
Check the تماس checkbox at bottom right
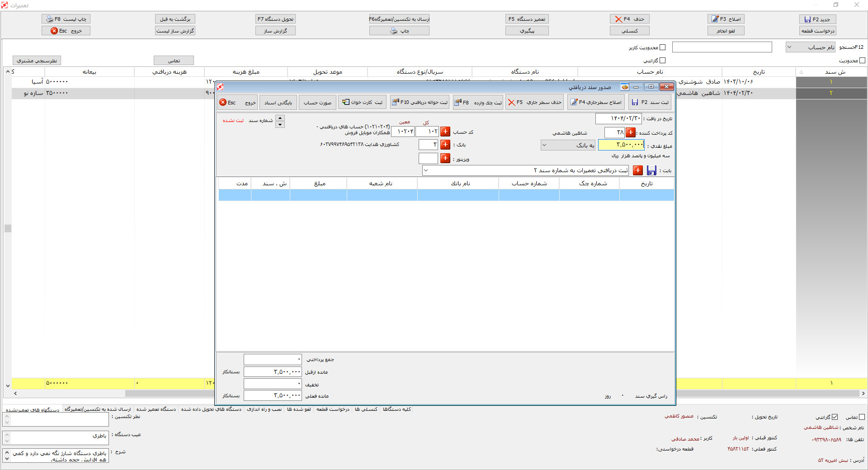pyautogui.click(x=862, y=417)
